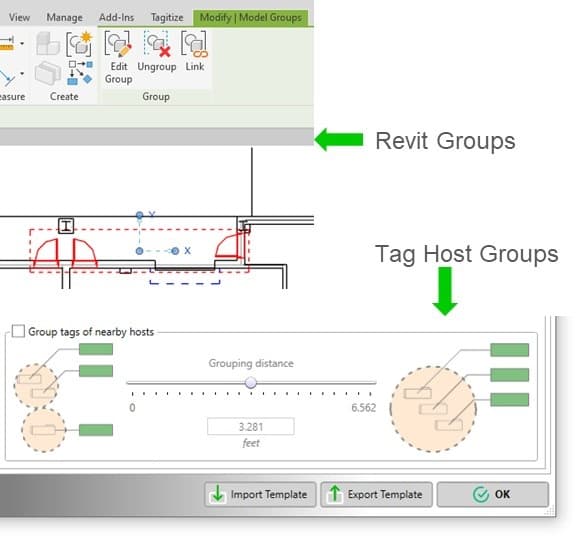Click the Create Similar icon with blue shapes

[80, 73]
